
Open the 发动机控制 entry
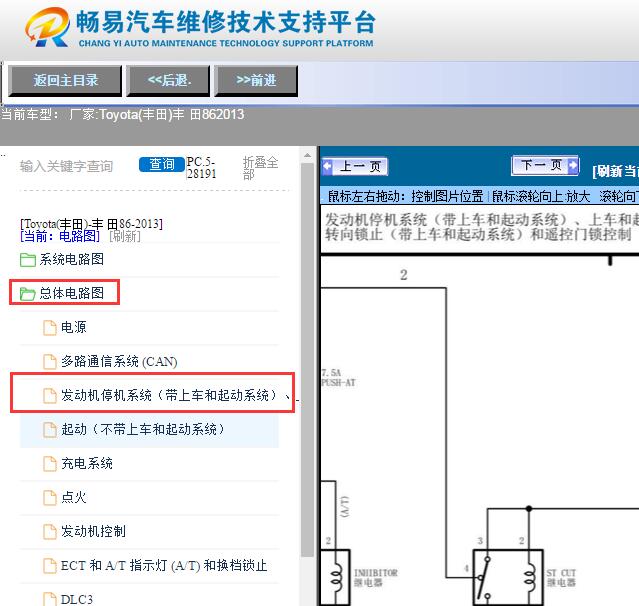pos(93,531)
